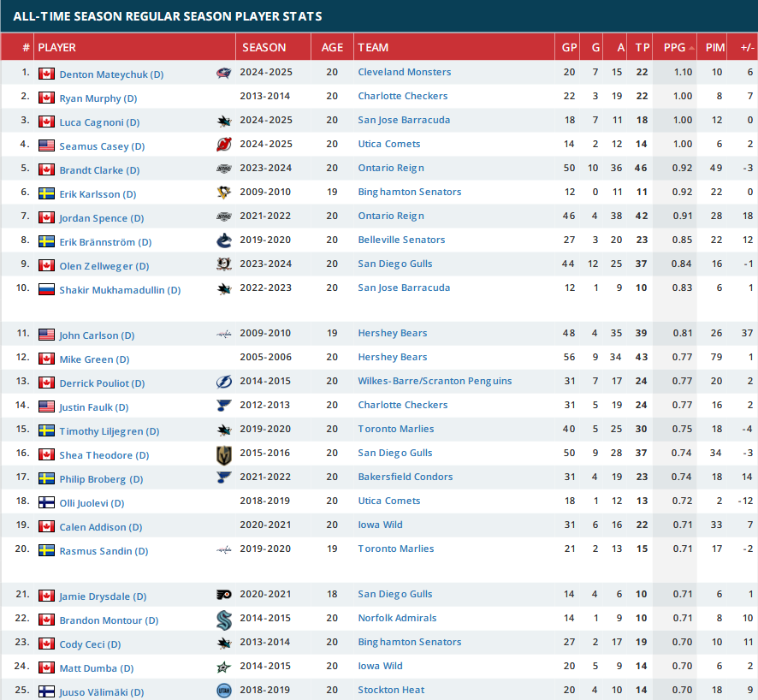
Task: Click Lightning logo beside Derrick Pouliot
Action: pyautogui.click(x=224, y=382)
